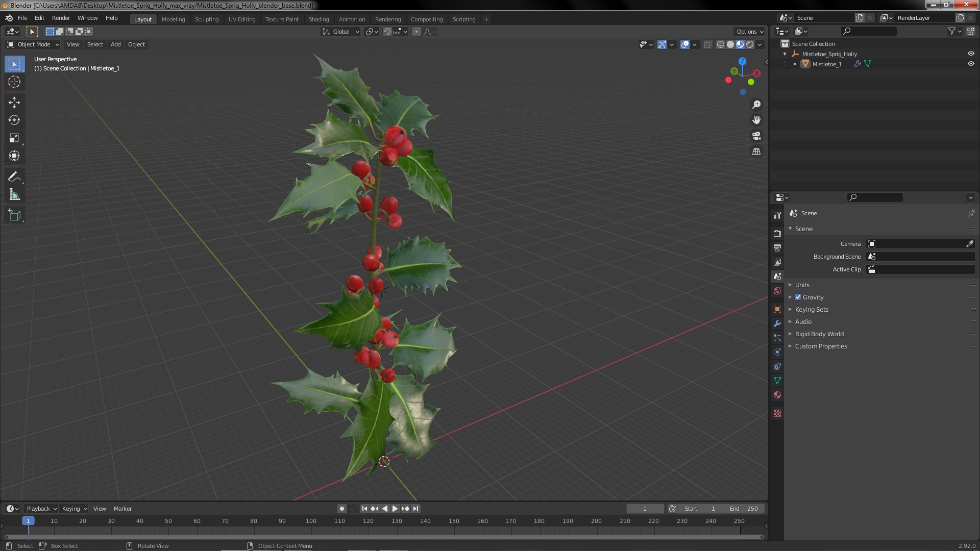Switch to the Modeling workspace tab

click(x=173, y=19)
